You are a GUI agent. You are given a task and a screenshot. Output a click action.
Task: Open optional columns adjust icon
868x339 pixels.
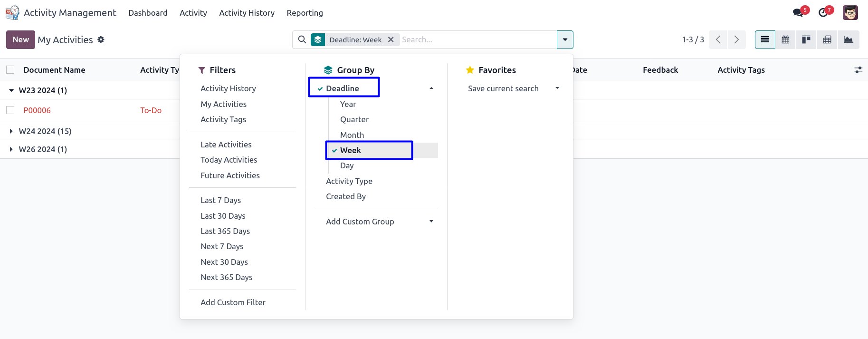point(858,70)
